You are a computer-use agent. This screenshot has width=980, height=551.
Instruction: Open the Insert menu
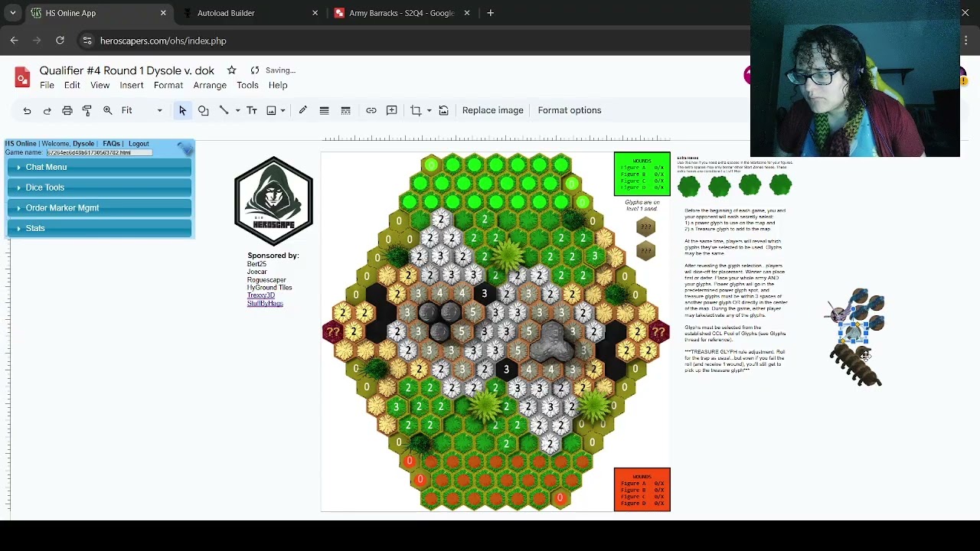(132, 85)
